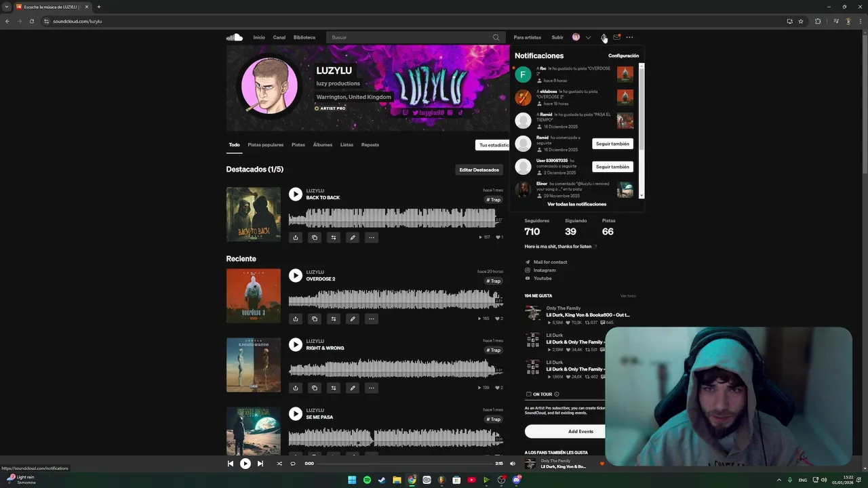Click the pencil edit icon under RIGHT & WRONG

point(353,388)
